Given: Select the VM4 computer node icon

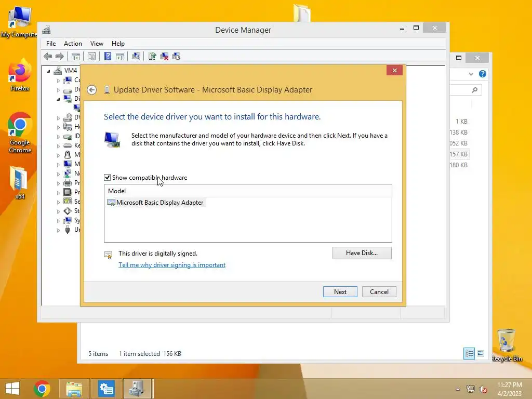Looking at the screenshot, I should point(58,71).
